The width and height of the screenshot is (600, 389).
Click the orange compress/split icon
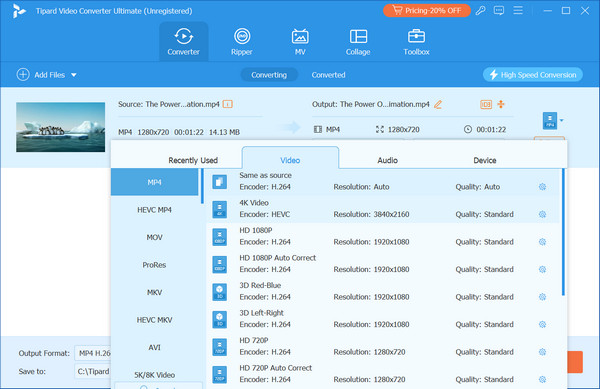(x=501, y=104)
